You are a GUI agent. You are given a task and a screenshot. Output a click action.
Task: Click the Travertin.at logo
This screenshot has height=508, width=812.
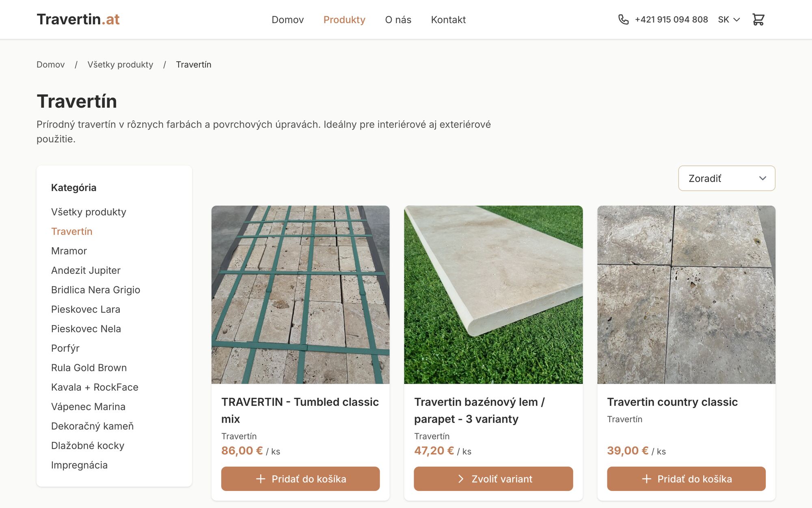[x=78, y=20]
